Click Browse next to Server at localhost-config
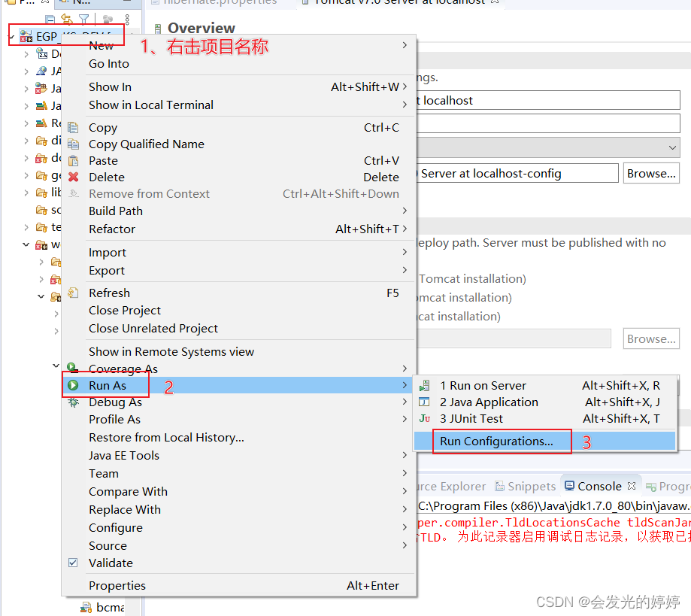691x616 pixels. pos(650,173)
